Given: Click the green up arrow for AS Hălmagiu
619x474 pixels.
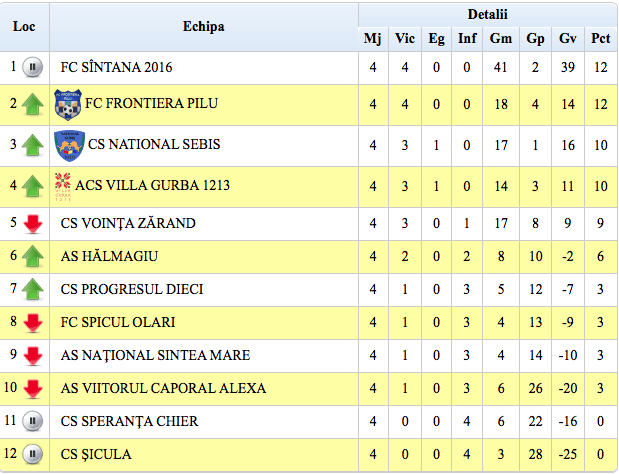Looking at the screenshot, I should tap(33, 258).
